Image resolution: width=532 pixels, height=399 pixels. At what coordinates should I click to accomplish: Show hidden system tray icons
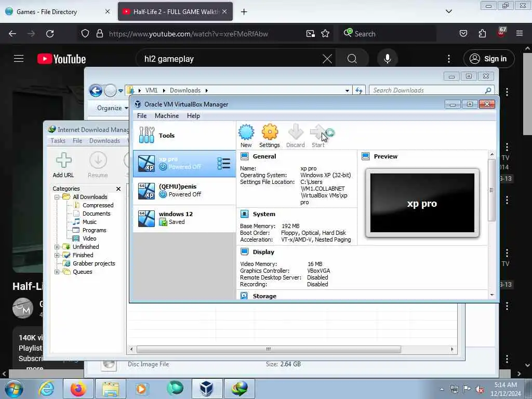[442, 389]
